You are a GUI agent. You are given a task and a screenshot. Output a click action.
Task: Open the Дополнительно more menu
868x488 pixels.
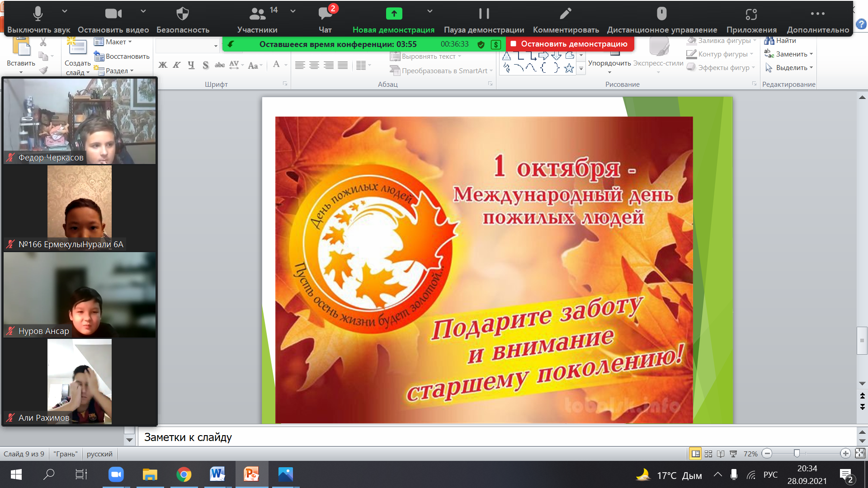tap(818, 14)
